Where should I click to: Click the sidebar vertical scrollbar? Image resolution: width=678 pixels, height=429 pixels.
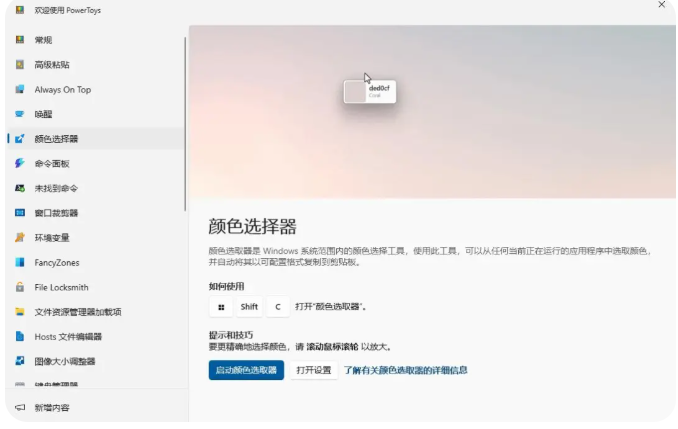tap(185, 125)
